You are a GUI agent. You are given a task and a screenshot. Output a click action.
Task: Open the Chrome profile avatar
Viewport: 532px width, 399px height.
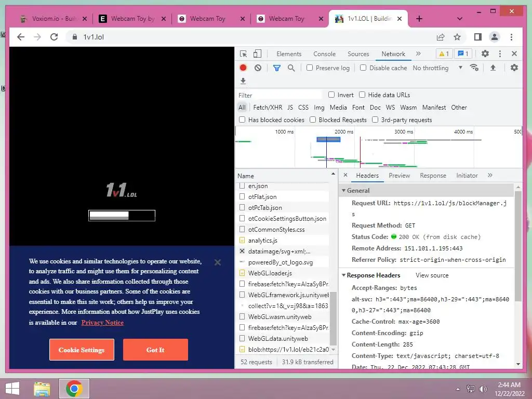pos(495,37)
